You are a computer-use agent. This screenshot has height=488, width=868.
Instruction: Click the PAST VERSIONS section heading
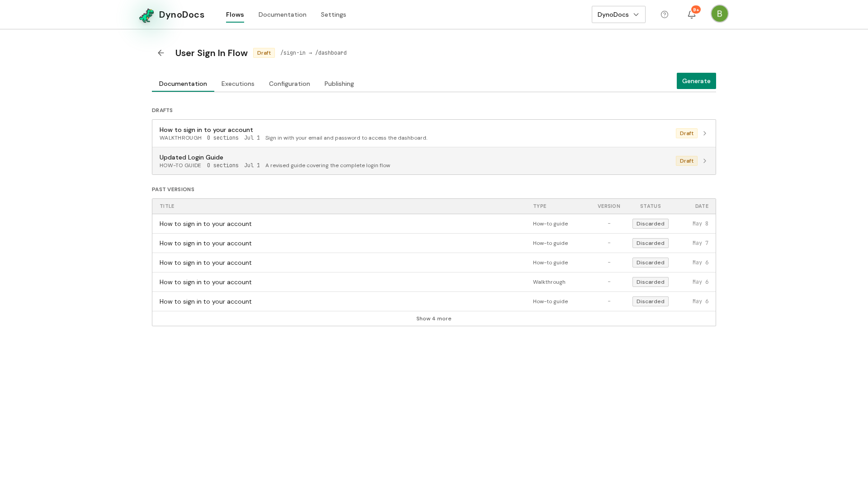173,189
